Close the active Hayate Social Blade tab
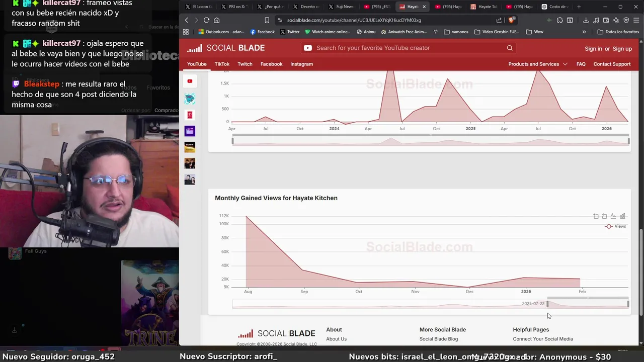644x362 pixels. pos(424,7)
